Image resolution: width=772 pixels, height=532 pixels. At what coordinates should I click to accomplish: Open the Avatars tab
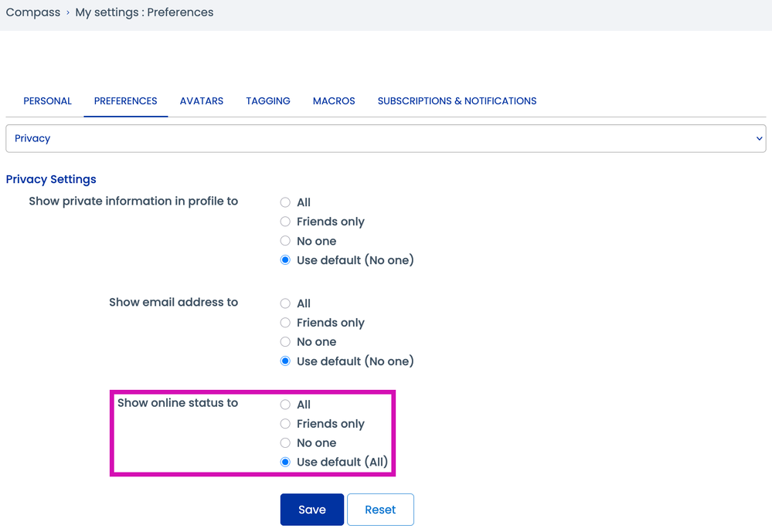(x=202, y=101)
